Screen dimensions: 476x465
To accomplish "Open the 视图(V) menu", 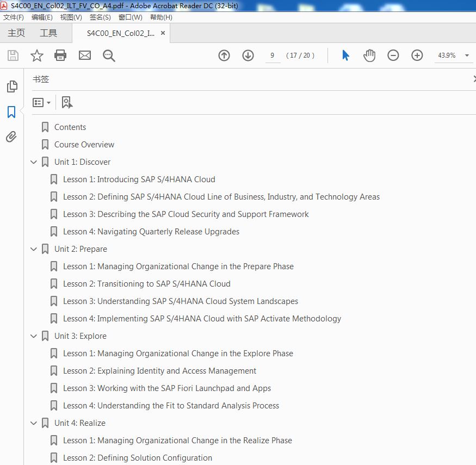I will tap(71, 17).
